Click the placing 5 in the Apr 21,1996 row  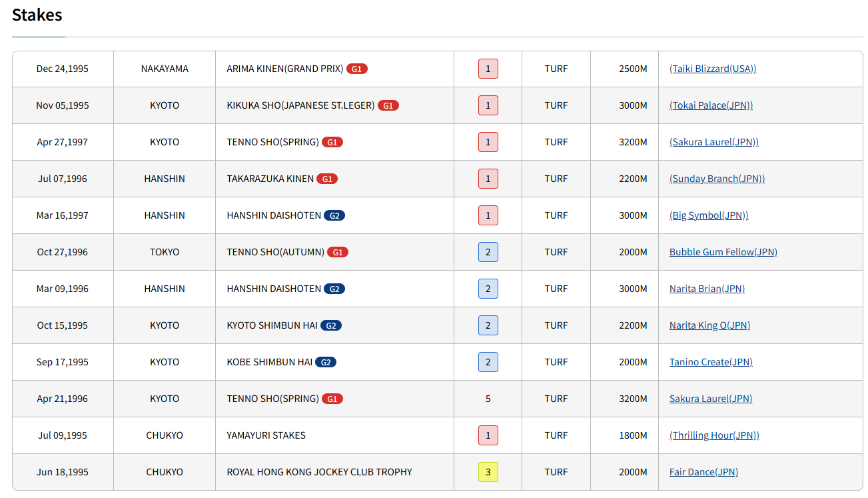click(x=488, y=399)
